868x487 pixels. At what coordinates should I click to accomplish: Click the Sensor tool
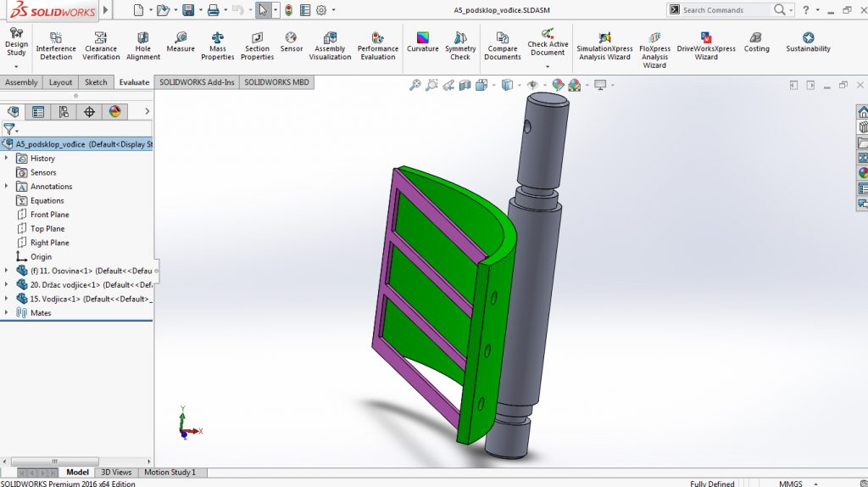[292, 42]
